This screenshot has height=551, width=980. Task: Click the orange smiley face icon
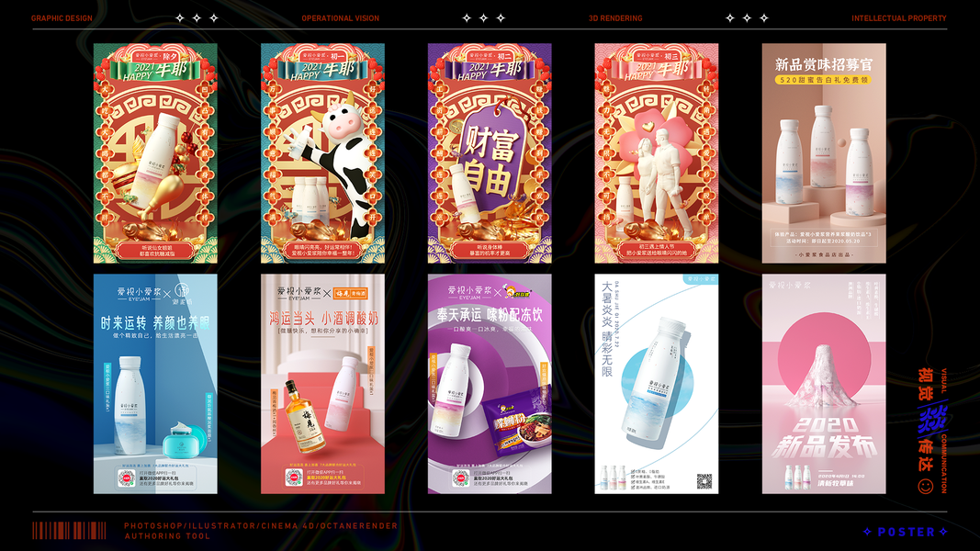click(x=926, y=486)
